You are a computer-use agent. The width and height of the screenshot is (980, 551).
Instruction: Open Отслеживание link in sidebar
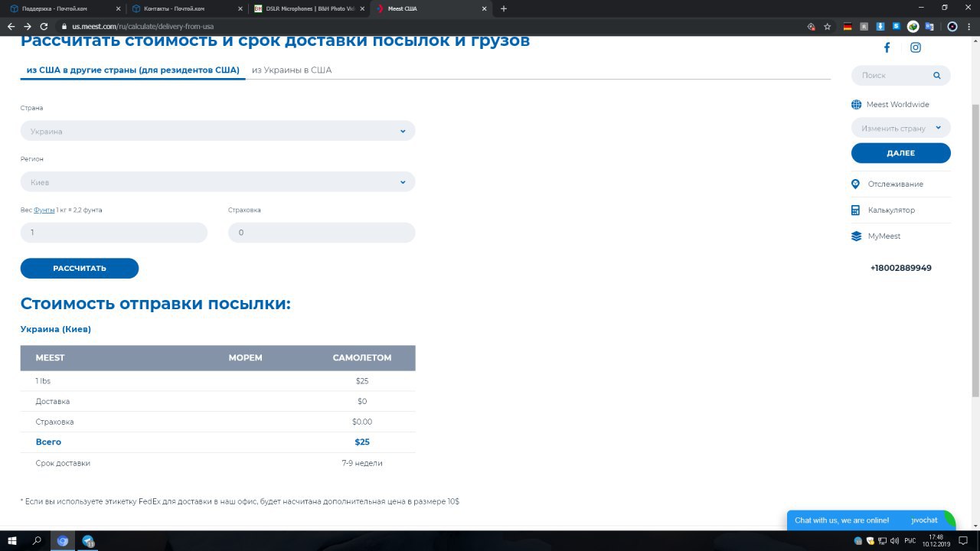(x=895, y=184)
